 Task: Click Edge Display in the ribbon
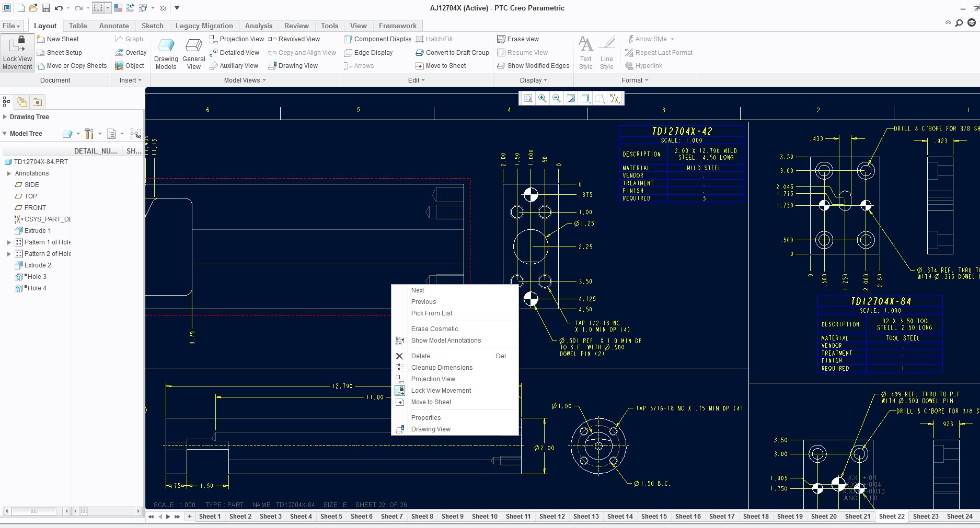point(368,53)
